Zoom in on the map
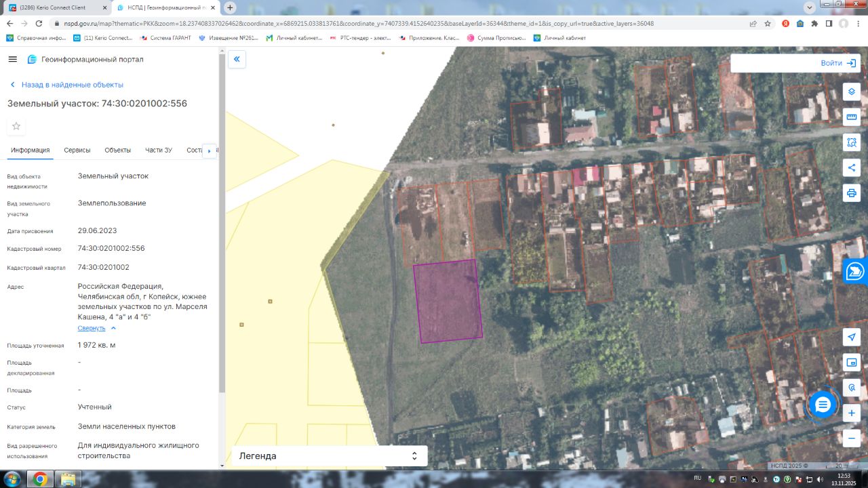The height and width of the screenshot is (488, 868). tap(852, 413)
